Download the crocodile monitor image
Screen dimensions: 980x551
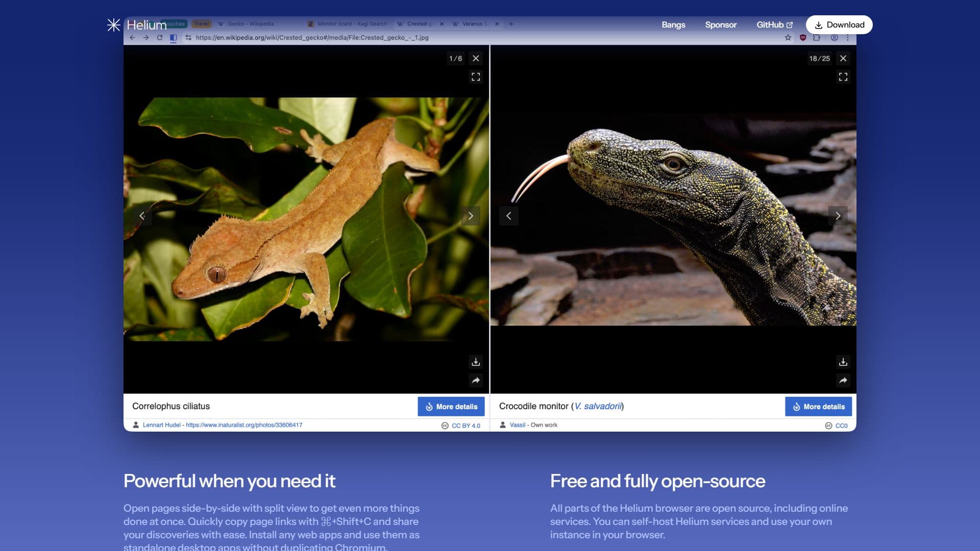843,362
